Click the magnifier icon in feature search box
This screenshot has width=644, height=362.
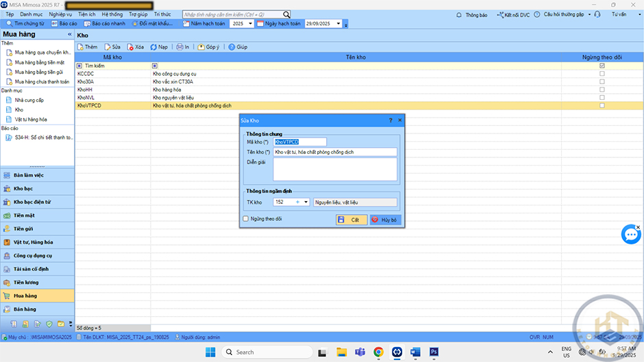click(286, 14)
